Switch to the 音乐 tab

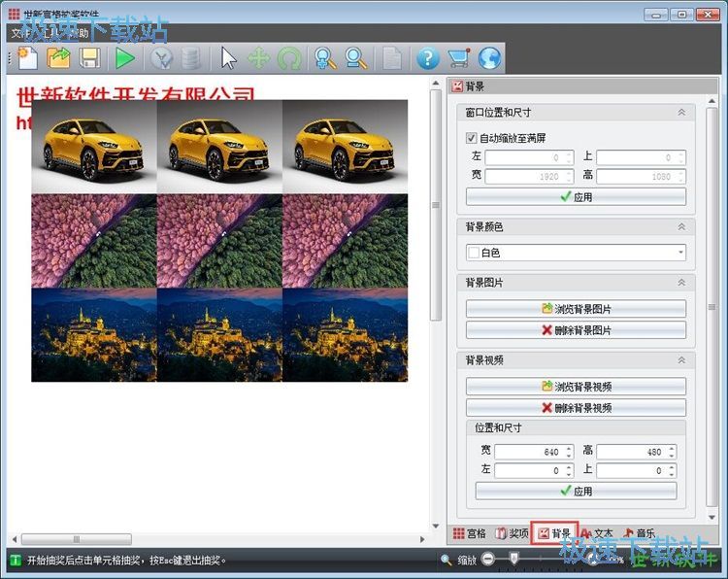point(640,533)
